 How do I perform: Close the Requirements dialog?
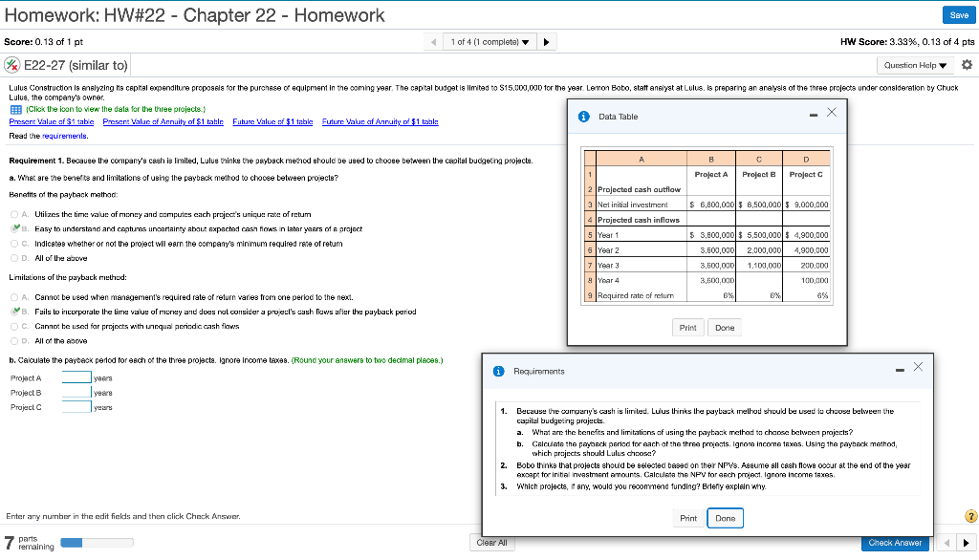coord(918,367)
